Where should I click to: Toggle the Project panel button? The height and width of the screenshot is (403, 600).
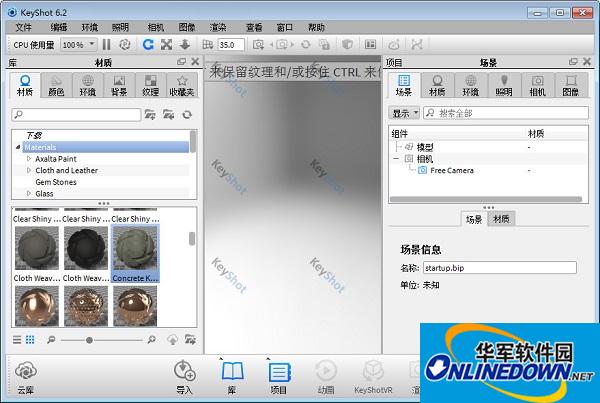pos(279,377)
